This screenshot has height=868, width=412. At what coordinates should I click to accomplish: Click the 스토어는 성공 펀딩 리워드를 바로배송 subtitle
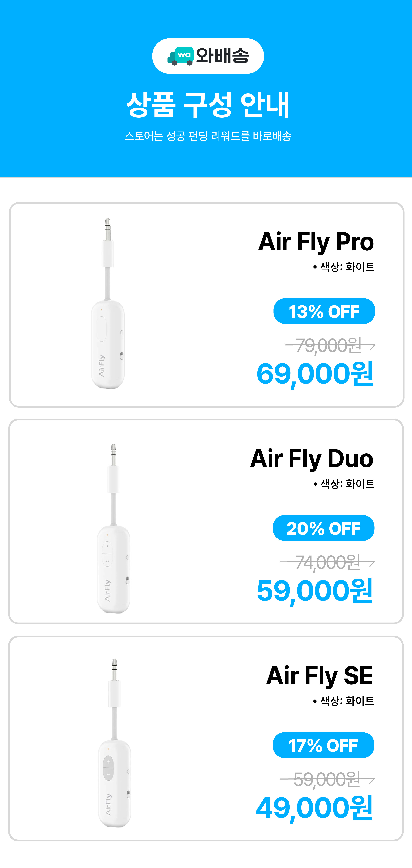[208, 136]
